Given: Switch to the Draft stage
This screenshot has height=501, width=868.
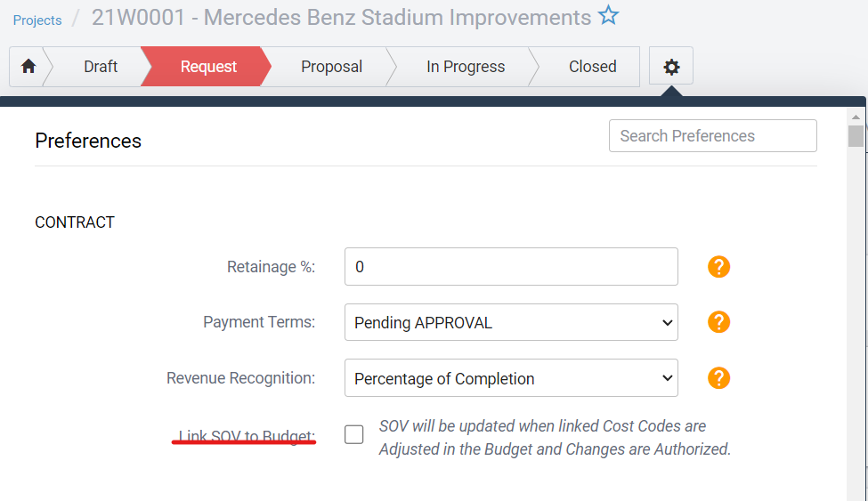Looking at the screenshot, I should pyautogui.click(x=101, y=67).
